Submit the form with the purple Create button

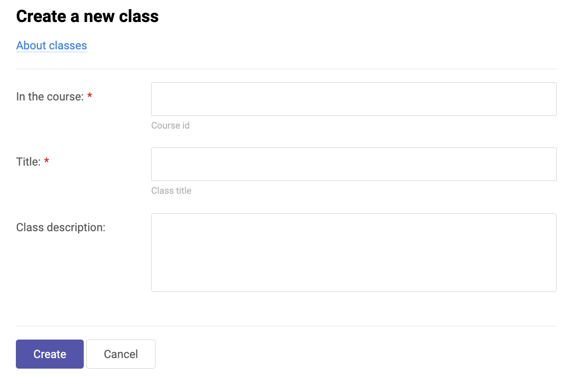(x=49, y=354)
